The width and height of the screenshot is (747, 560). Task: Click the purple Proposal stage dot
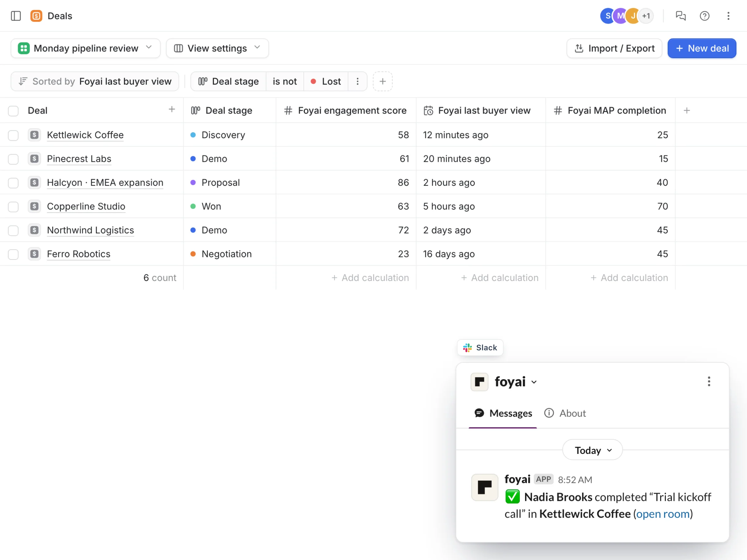tap(193, 183)
